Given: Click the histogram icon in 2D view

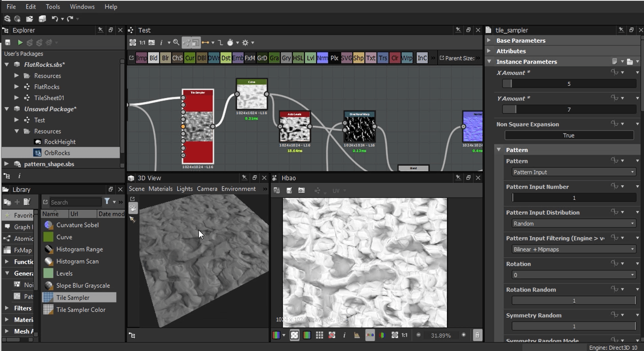Looking at the screenshot, I should [x=357, y=335].
